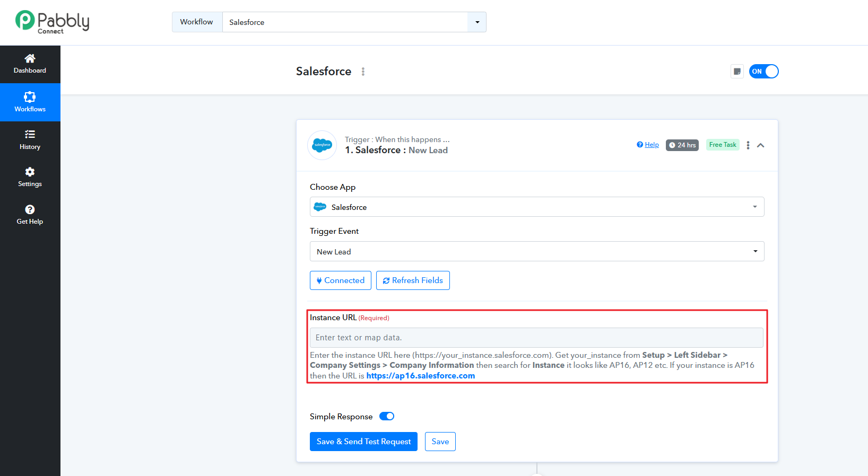Open three-dot menu beside Salesforce title

pyautogui.click(x=363, y=72)
